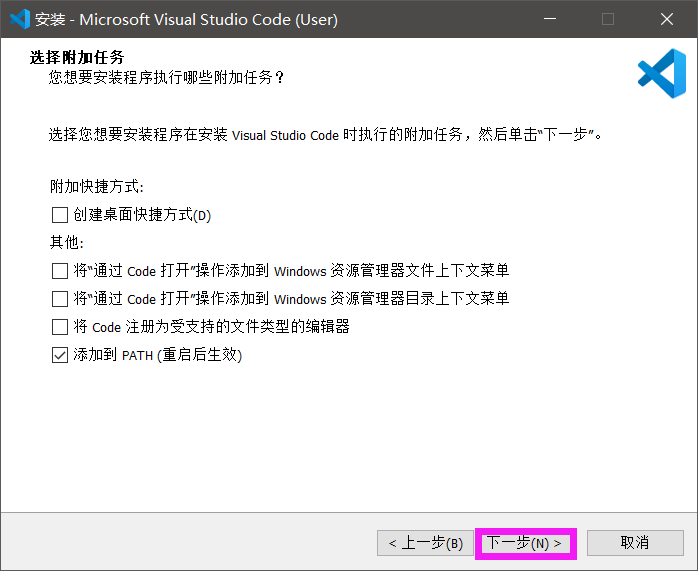Click the 其他: section label
Image resolution: width=698 pixels, height=571 pixels.
pyautogui.click(x=67, y=243)
